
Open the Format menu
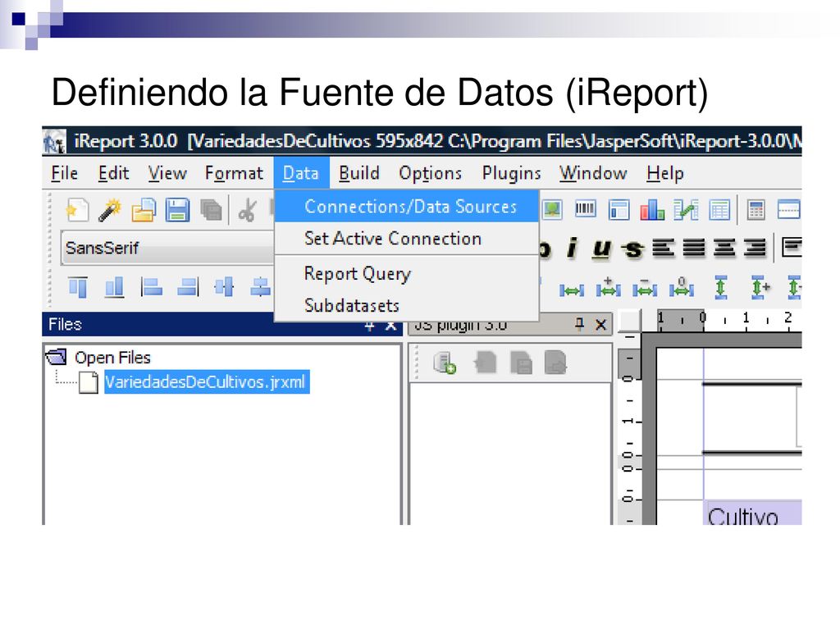pos(234,173)
